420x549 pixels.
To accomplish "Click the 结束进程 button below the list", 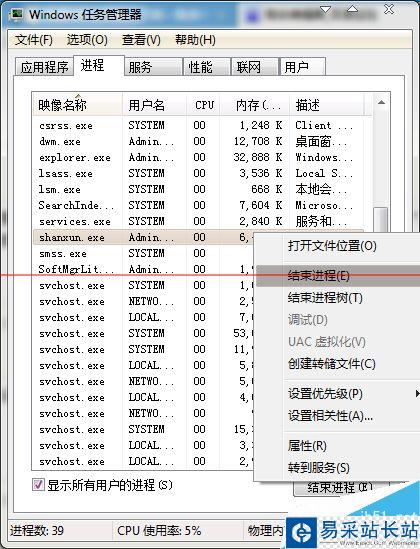I will [340, 488].
